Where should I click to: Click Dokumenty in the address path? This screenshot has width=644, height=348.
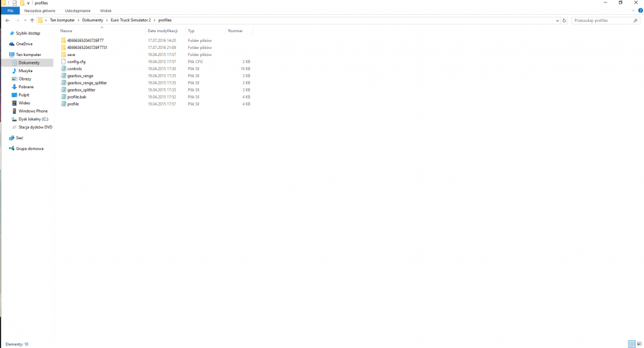[x=92, y=20]
